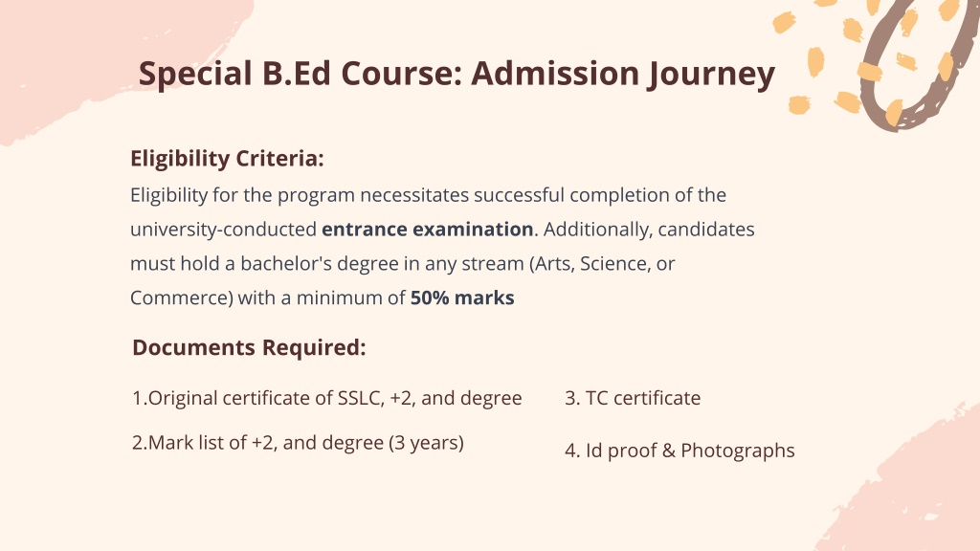Screen dimensions: 980x551
Task: Click list item 'Mark list of +2, and degree'
Action: pyautogui.click(x=298, y=443)
